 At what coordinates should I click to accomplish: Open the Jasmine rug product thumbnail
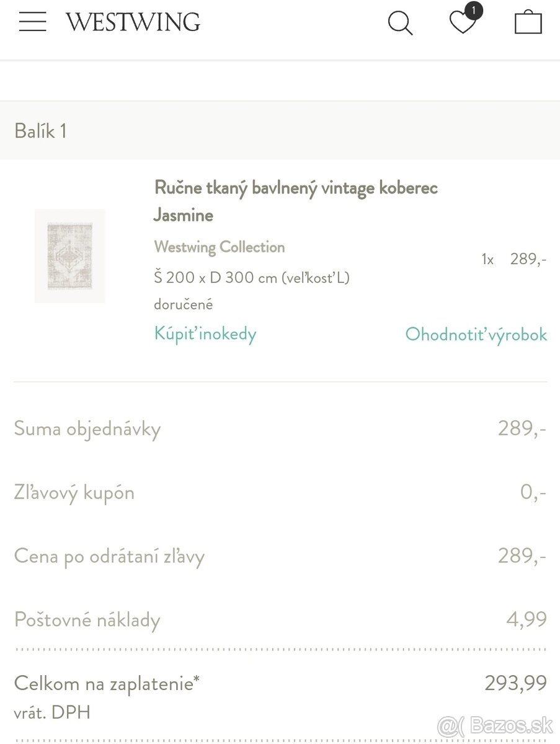click(x=69, y=255)
